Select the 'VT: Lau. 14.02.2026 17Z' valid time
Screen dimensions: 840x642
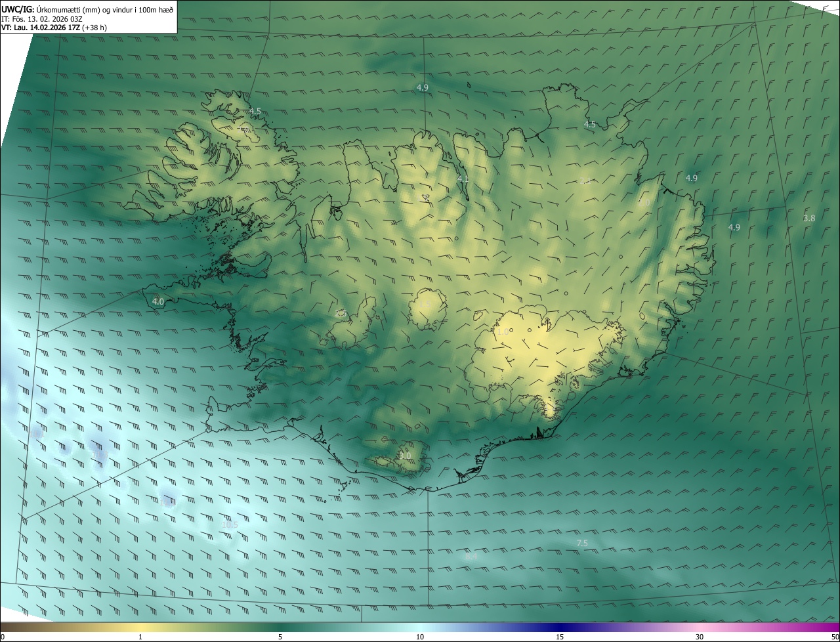click(41, 28)
